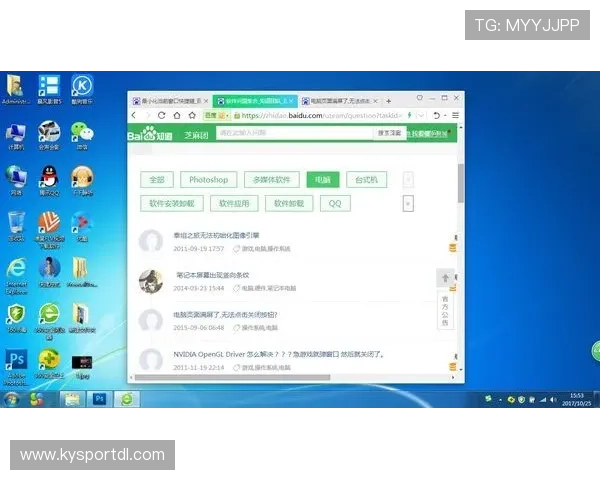The width and height of the screenshot is (600, 480).
Task: Open the 360 security shield desktop icon
Action: (x=16, y=318)
